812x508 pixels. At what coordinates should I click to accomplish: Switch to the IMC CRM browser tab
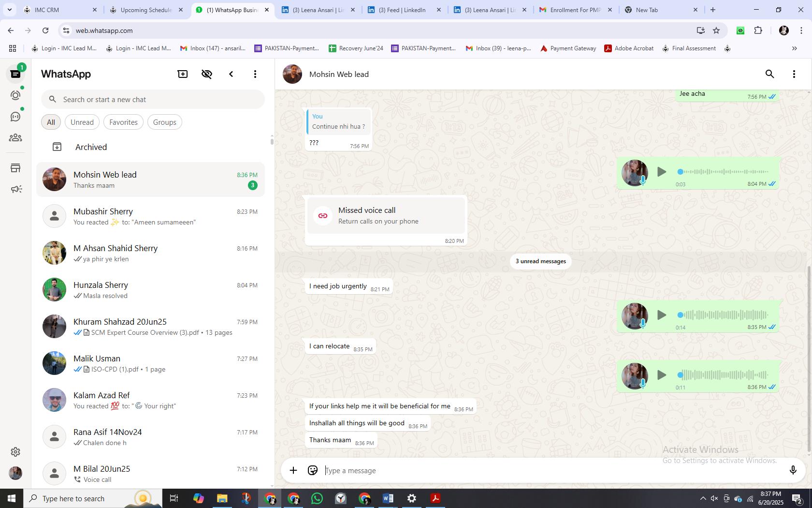click(60, 10)
